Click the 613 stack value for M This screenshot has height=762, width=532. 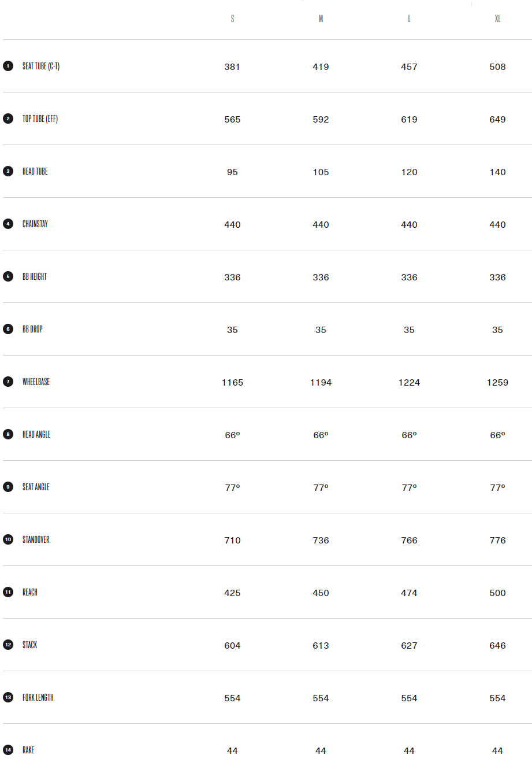click(x=321, y=645)
